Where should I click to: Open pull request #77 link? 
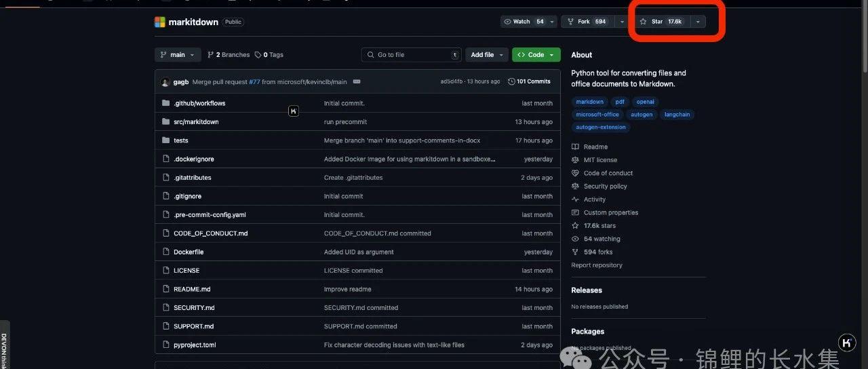(254, 82)
